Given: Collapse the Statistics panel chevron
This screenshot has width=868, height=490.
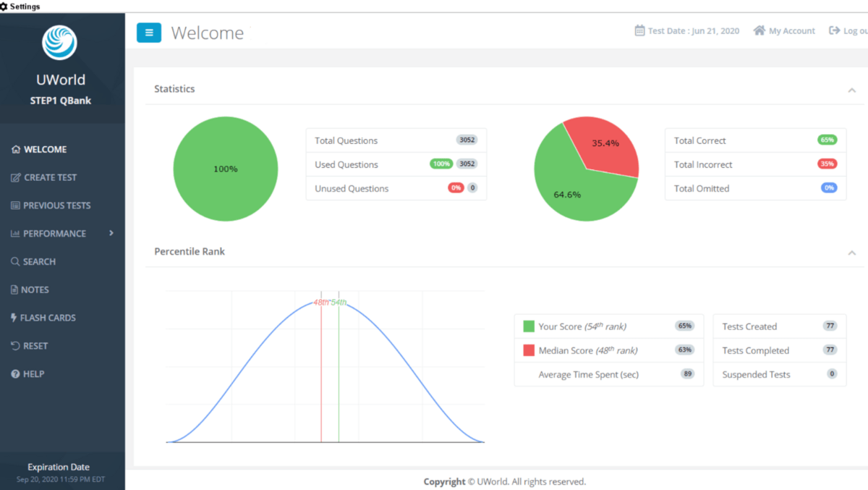Looking at the screenshot, I should pyautogui.click(x=852, y=90).
